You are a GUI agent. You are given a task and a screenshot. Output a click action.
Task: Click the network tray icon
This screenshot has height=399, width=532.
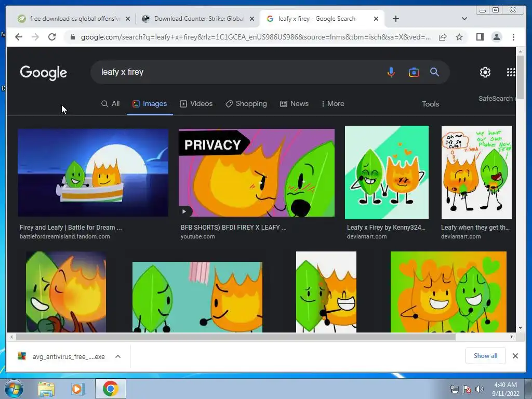tap(454, 389)
